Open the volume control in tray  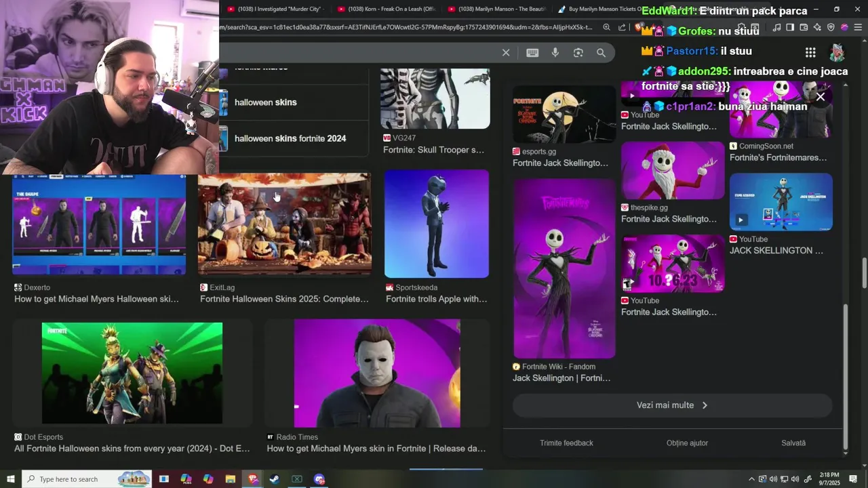[795, 479]
